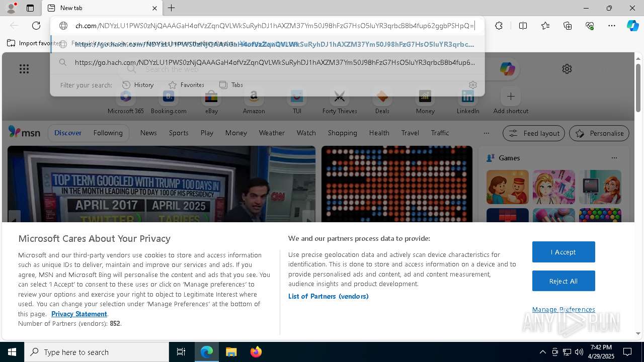Viewport: 644px width, 362px height.
Task: Open the Microsoft 365 shortcut
Action: tap(126, 102)
